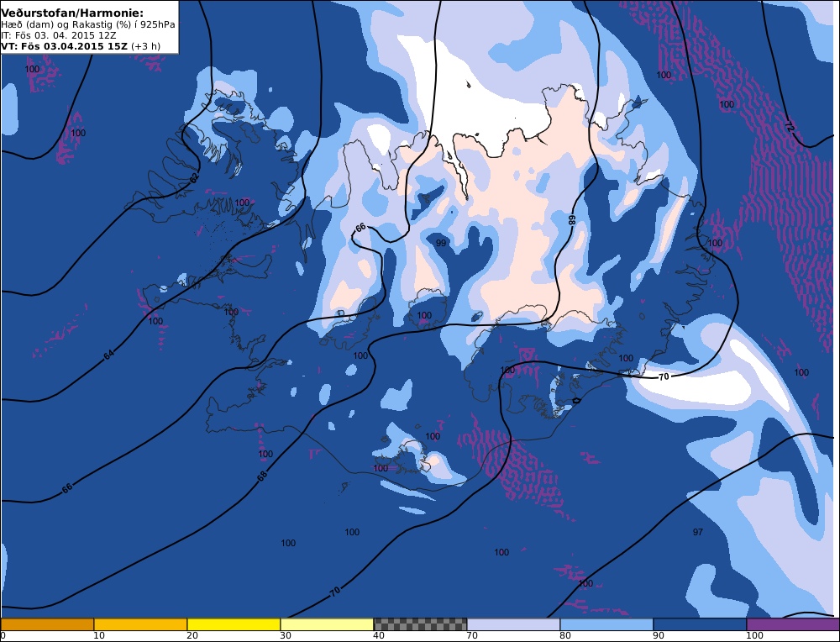This screenshot has height=642, width=840.
Task: Click the 62 contour label
Action: 194,178
